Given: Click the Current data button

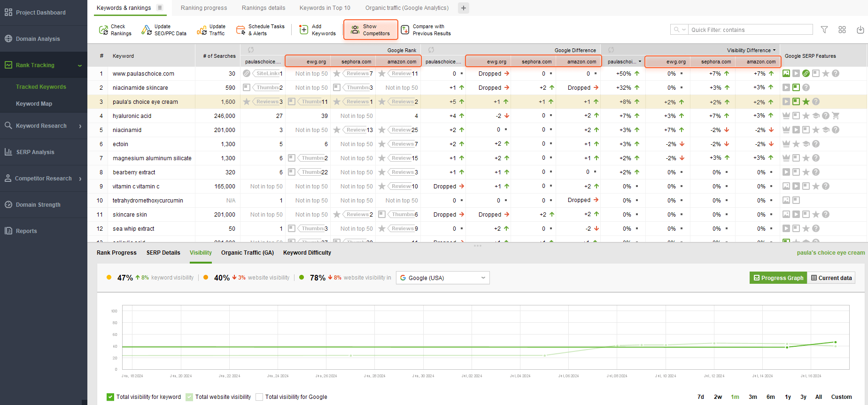Looking at the screenshot, I should (x=831, y=278).
